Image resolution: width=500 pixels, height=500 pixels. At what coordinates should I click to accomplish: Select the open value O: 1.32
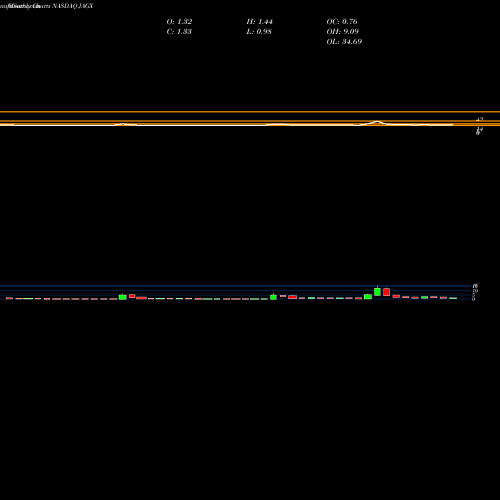tap(179, 22)
